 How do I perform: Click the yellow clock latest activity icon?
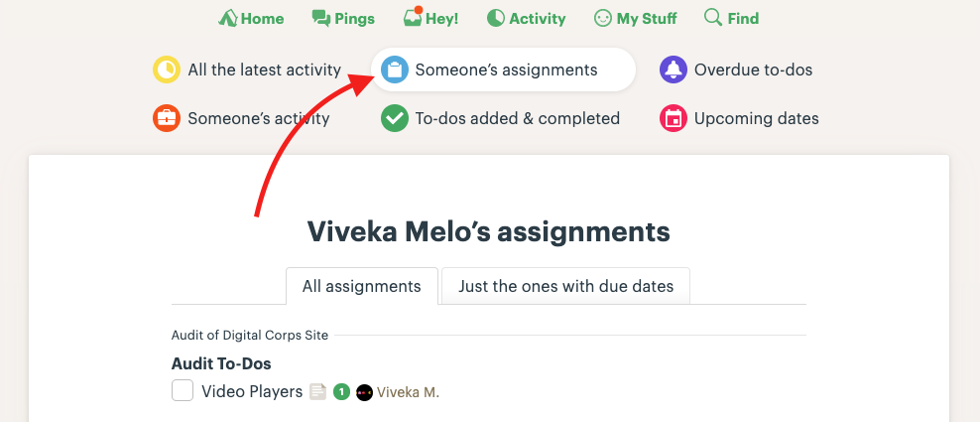click(x=167, y=70)
